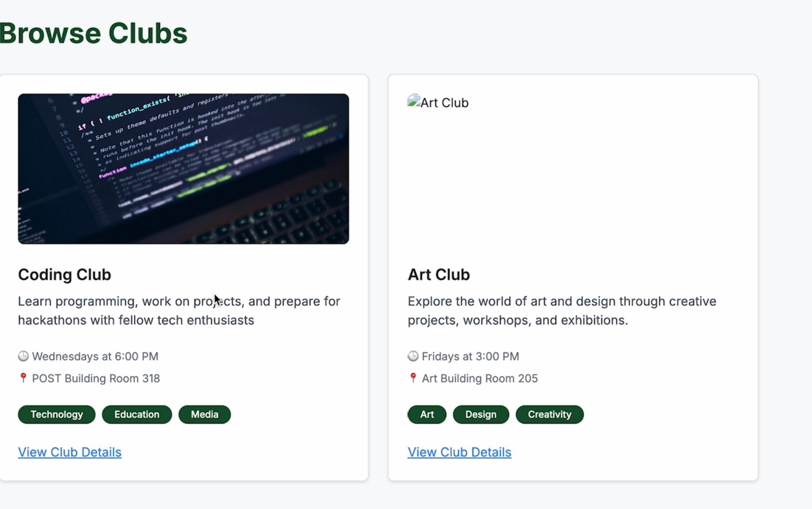
Task: Select the Design tag on Art Club
Action: [480, 414]
